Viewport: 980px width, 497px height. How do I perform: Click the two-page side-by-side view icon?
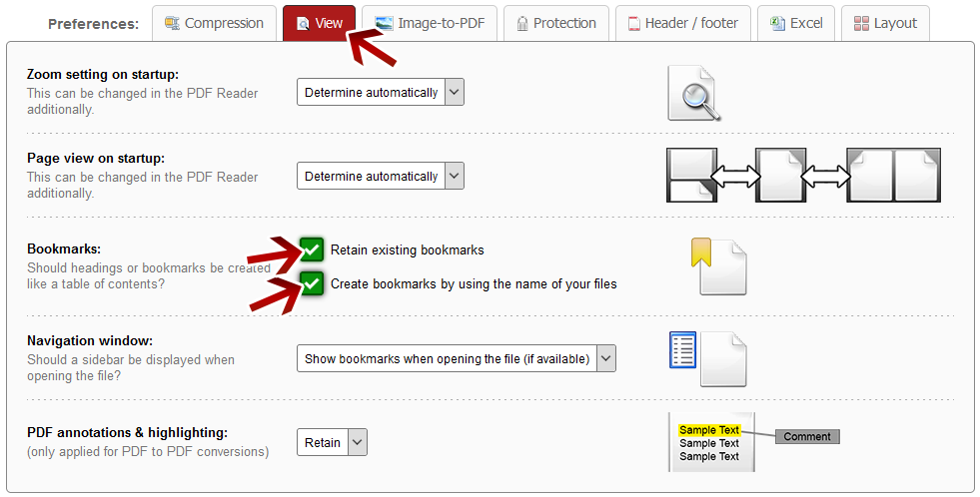(x=893, y=176)
